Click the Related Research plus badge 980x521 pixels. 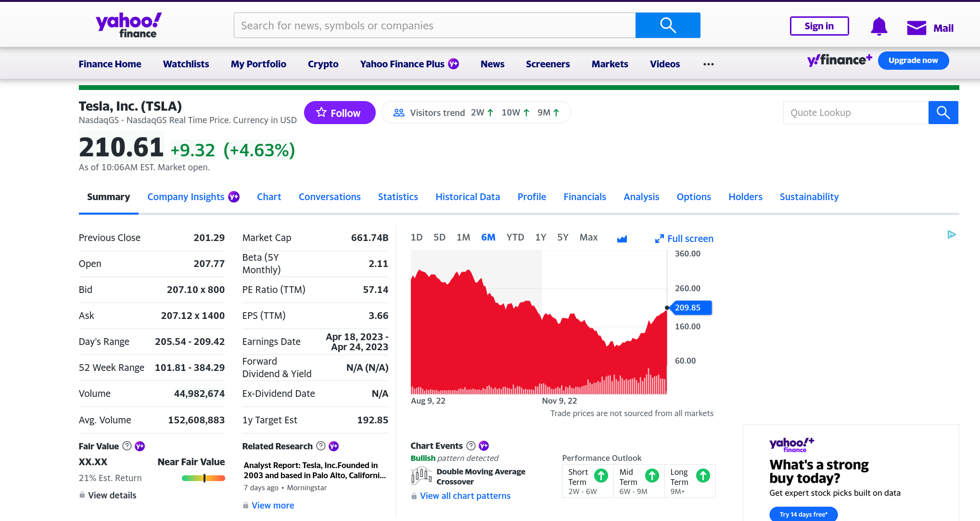[334, 446]
